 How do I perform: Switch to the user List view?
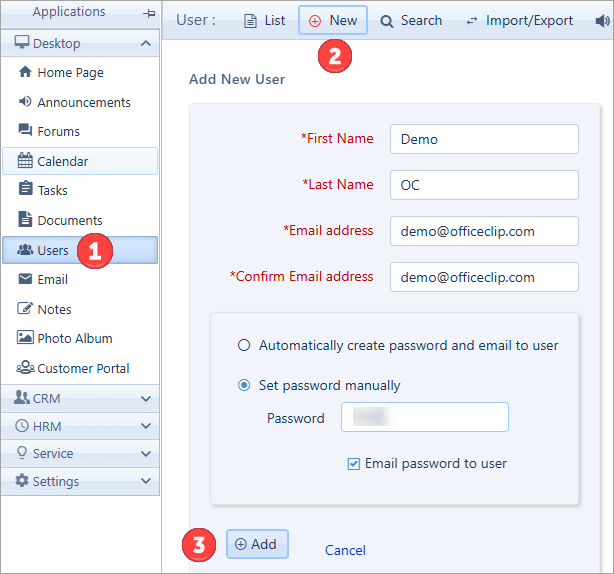(x=265, y=20)
